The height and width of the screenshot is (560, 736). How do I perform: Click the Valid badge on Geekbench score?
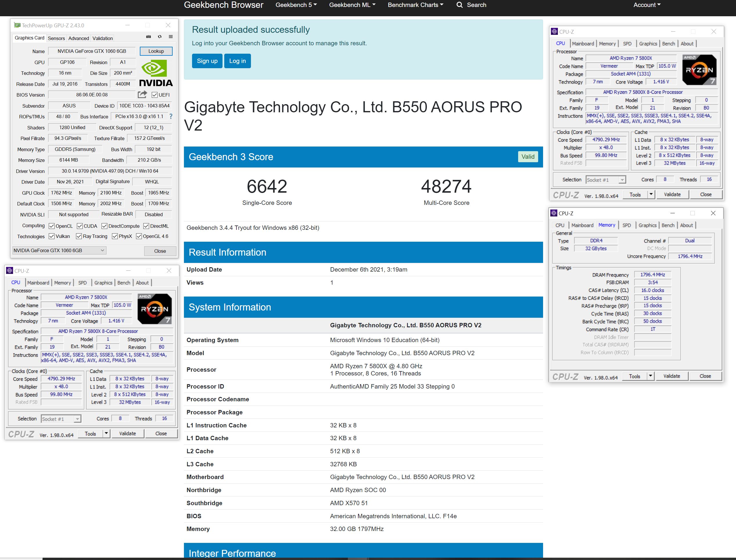528,157
